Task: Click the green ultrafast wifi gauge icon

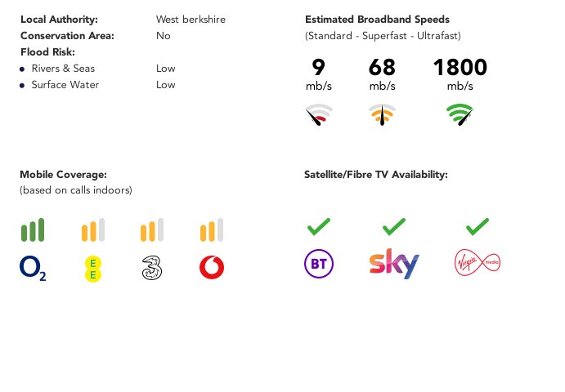Action: point(460,114)
